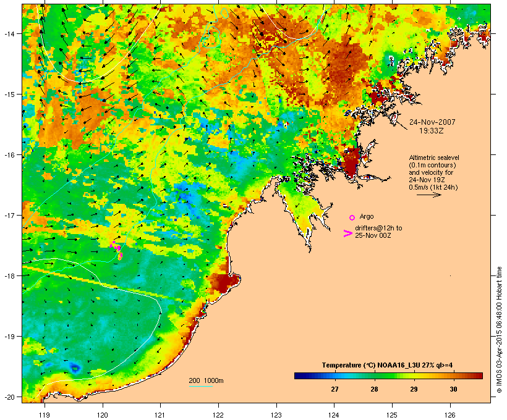Viewport: 507px width, 420px height.
Task: Click the magenta drifter arrowhead legend symbol
Action: 347,233
